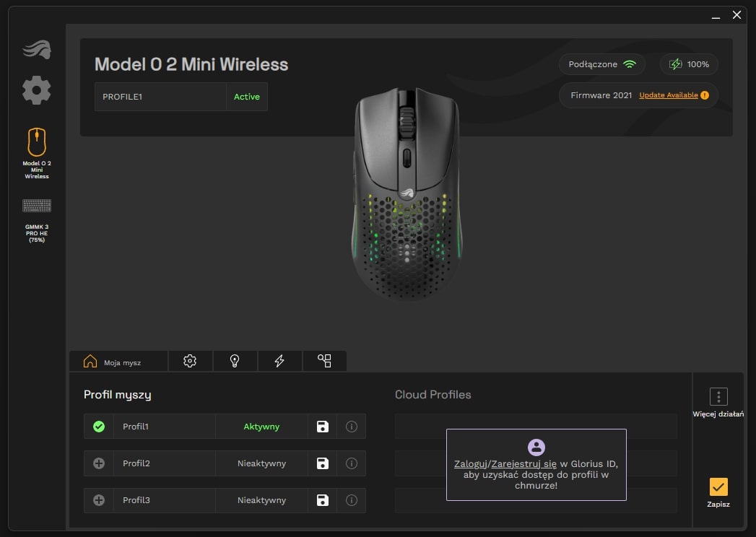Open the Moja mysz home tab
756x537 pixels.
click(x=118, y=361)
